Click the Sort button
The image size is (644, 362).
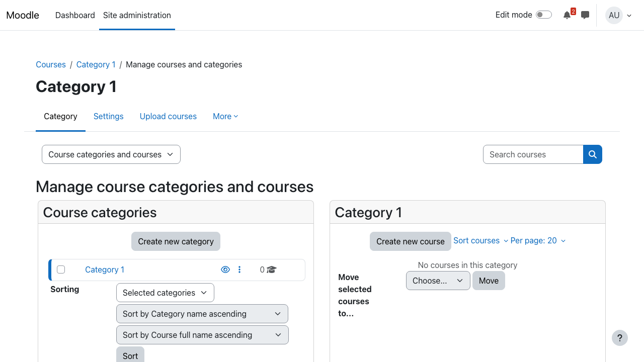[130, 355]
